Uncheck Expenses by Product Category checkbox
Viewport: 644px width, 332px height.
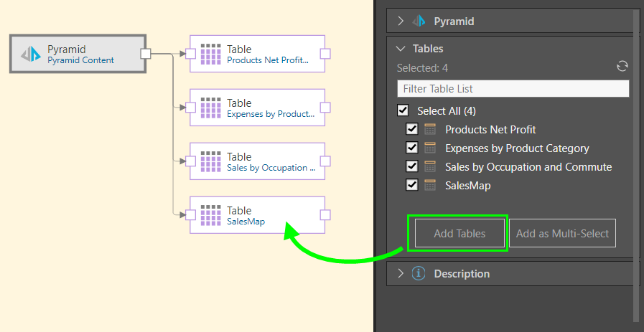pyautogui.click(x=412, y=148)
